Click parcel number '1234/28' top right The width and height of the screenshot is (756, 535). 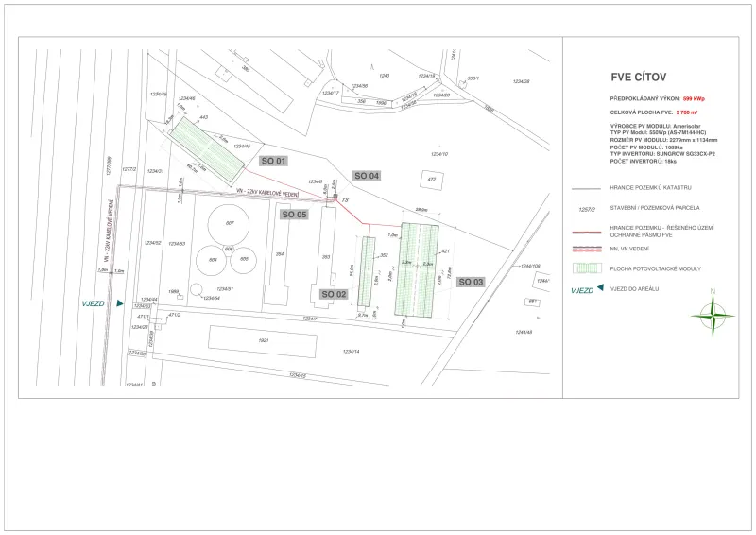coord(522,81)
